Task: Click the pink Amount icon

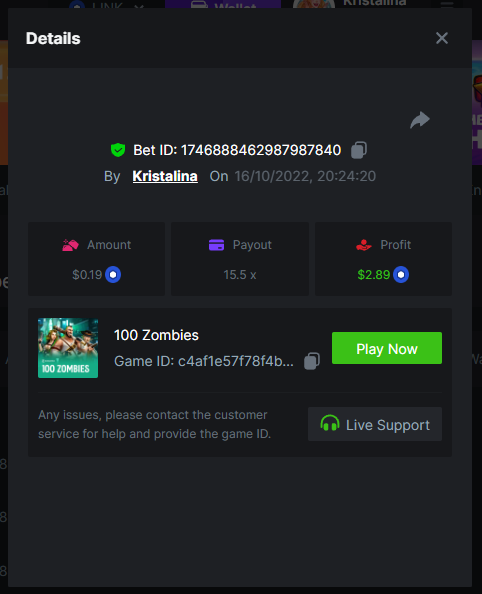Action: 70,245
